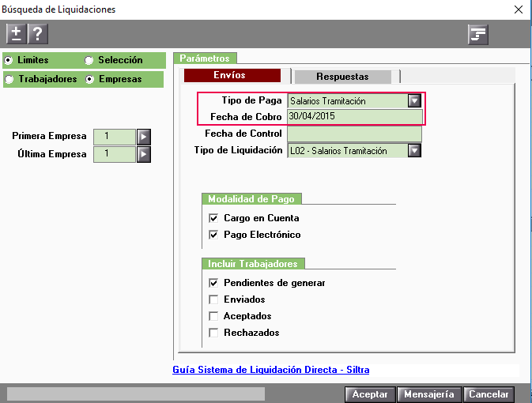Click the Fecha de Control input field
The height and width of the screenshot is (403, 532).
pyautogui.click(x=354, y=134)
